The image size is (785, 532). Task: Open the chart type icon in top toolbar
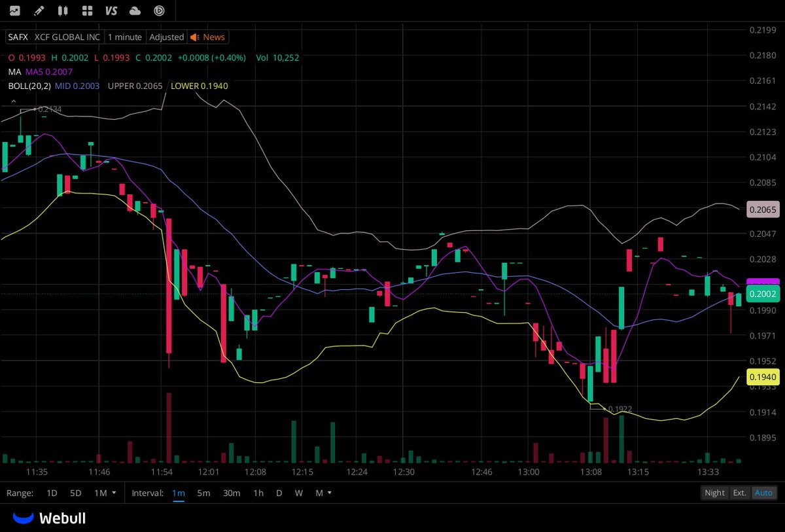(14, 10)
